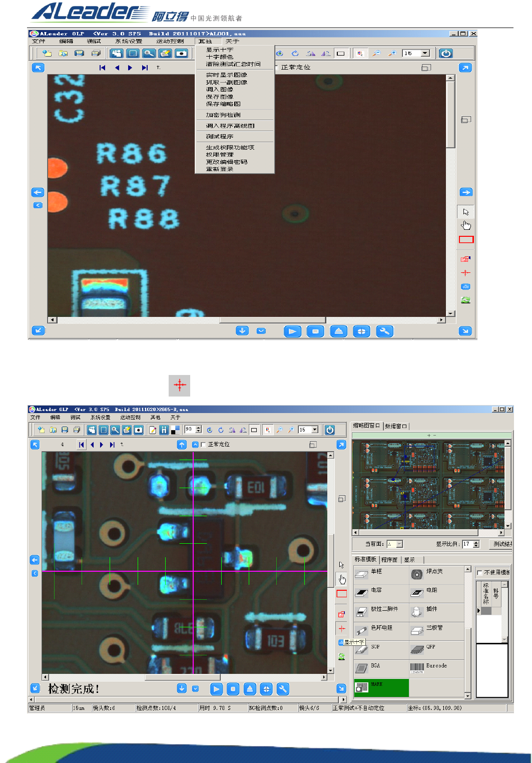
Task: Select the QFP template
Action: [436, 650]
